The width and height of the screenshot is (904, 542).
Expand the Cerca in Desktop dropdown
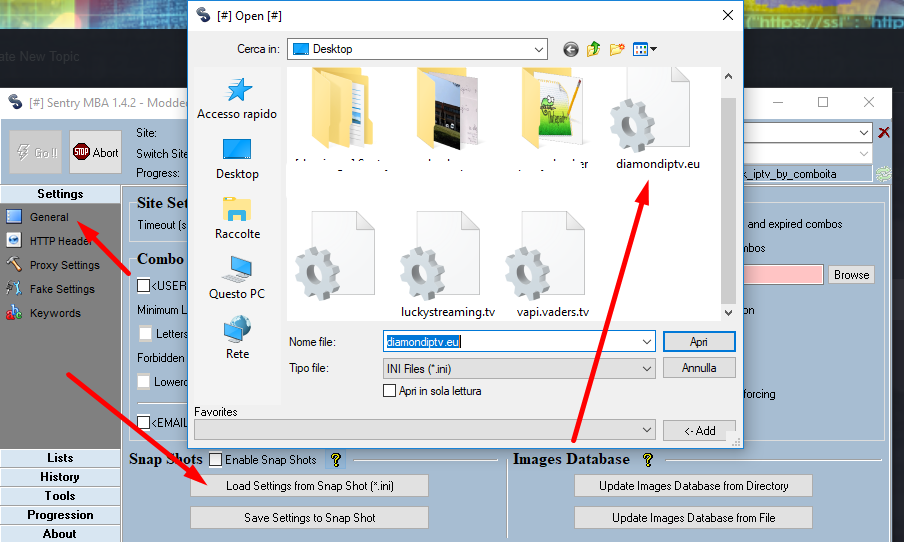point(538,50)
